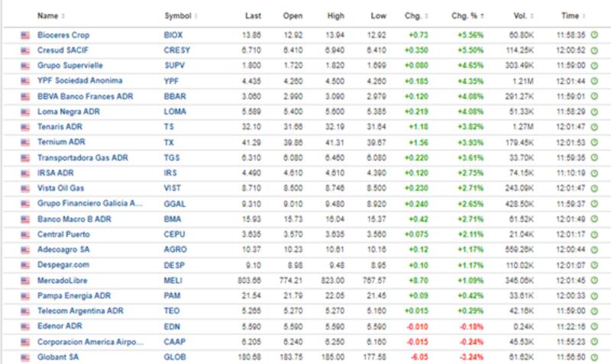Click the clock icon in the Bioceres Crop row
611x364 pixels.
click(x=596, y=35)
